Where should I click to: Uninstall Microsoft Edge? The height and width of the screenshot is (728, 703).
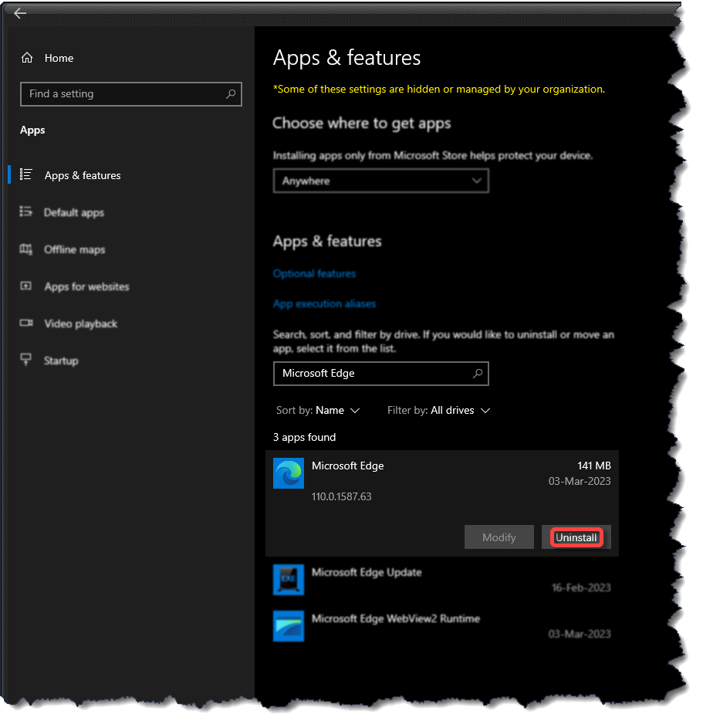(x=576, y=537)
